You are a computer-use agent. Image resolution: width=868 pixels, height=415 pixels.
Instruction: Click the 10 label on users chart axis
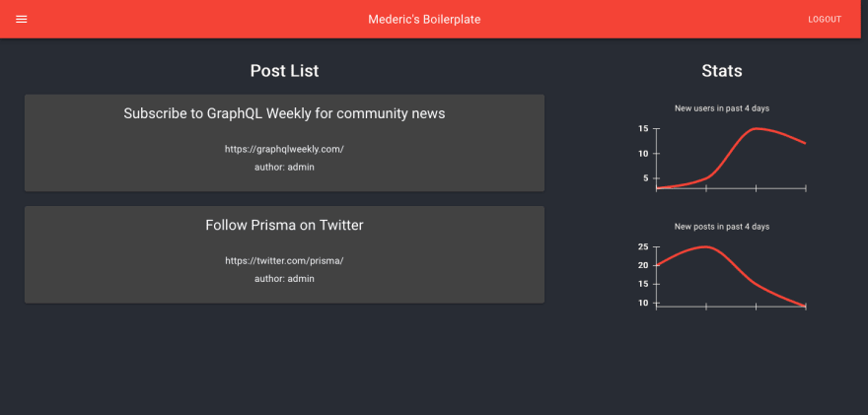point(643,153)
